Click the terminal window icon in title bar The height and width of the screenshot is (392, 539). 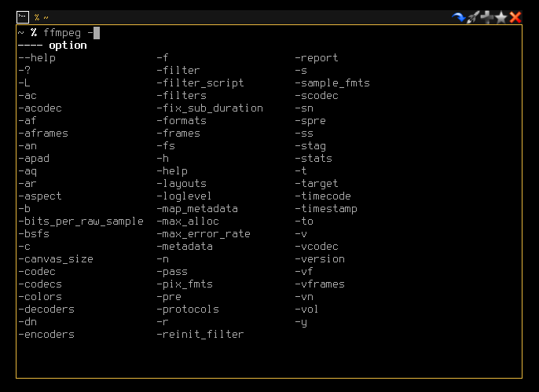23,16
